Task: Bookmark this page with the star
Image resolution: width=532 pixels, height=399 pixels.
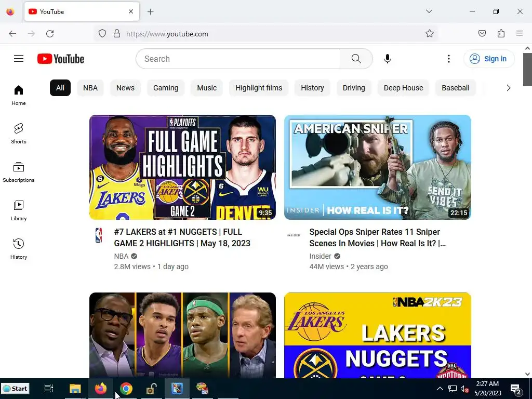Action: [x=430, y=34]
